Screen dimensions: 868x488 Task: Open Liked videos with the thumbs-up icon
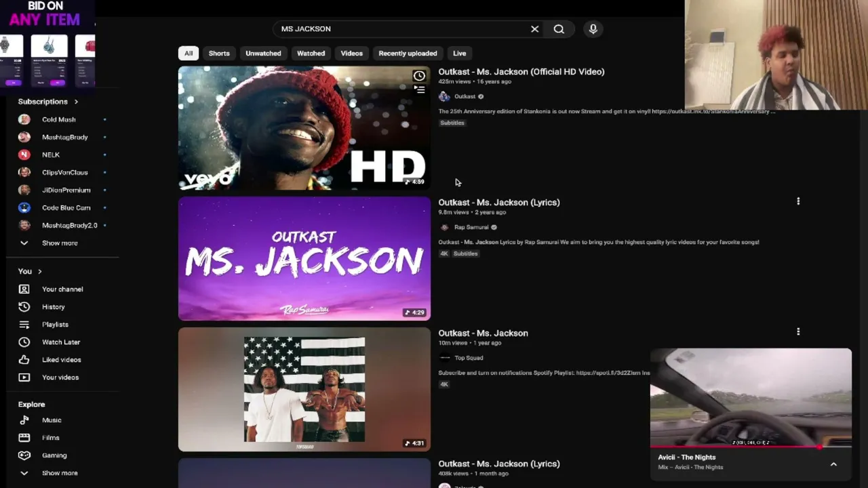pos(24,360)
